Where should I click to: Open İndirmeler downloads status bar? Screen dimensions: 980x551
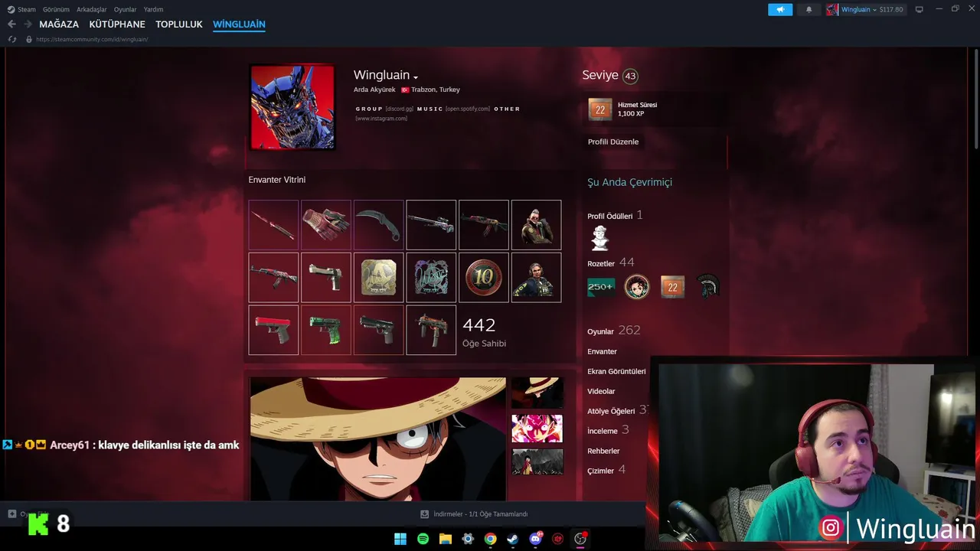pyautogui.click(x=475, y=514)
